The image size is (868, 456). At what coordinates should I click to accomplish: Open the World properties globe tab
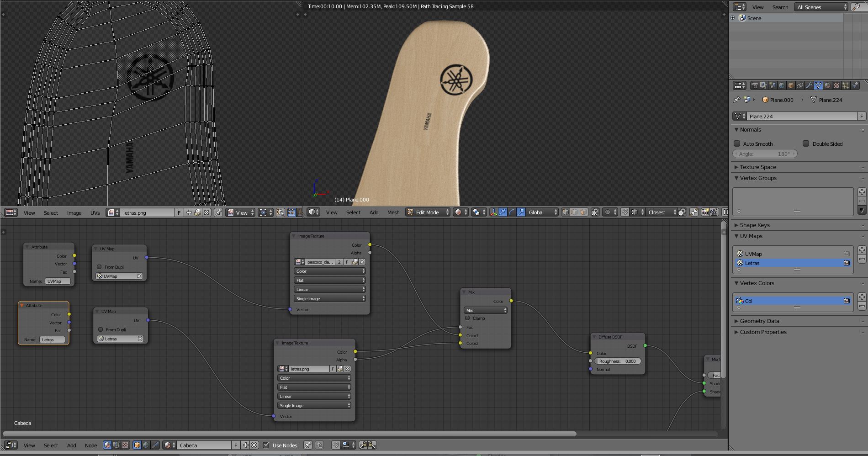(x=782, y=85)
